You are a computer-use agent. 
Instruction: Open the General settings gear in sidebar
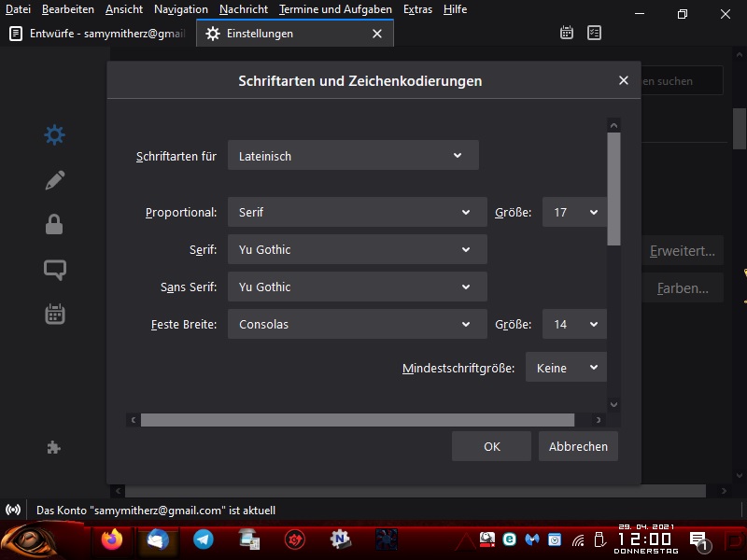[55, 134]
